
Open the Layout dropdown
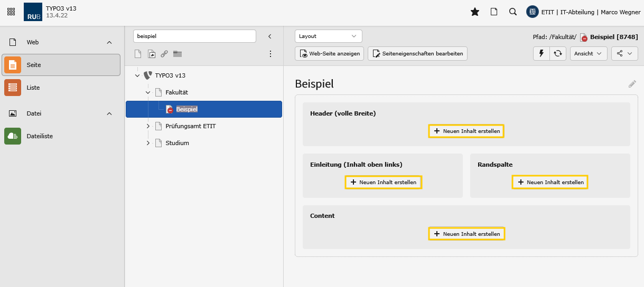328,36
